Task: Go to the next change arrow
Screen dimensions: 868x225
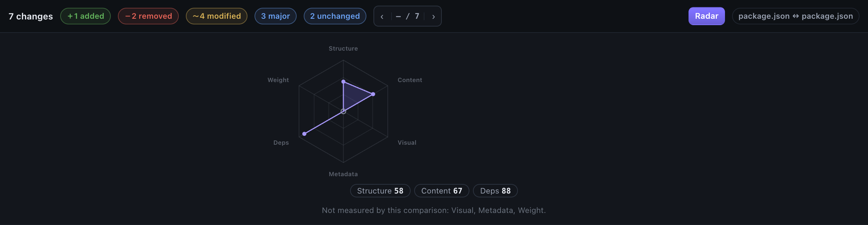Action: (433, 16)
